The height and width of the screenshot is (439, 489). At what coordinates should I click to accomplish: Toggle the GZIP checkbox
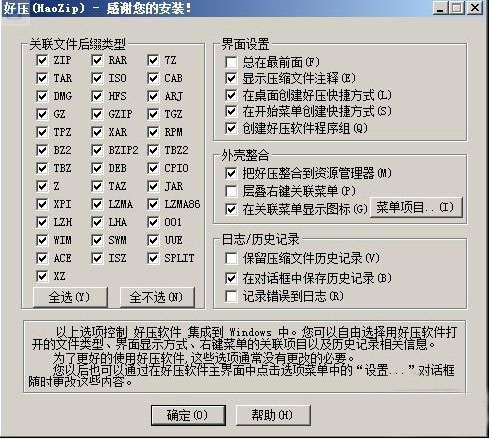click(97, 114)
